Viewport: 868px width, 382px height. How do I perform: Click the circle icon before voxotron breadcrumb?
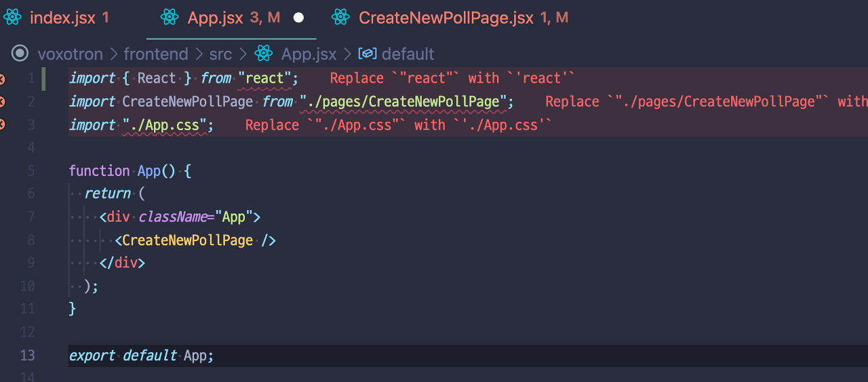click(x=20, y=54)
